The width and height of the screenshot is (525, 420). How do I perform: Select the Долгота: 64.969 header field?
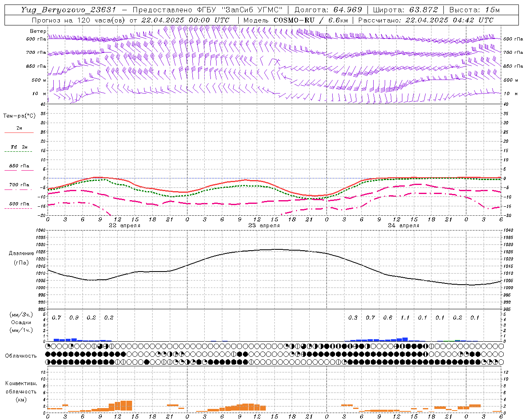click(x=328, y=10)
